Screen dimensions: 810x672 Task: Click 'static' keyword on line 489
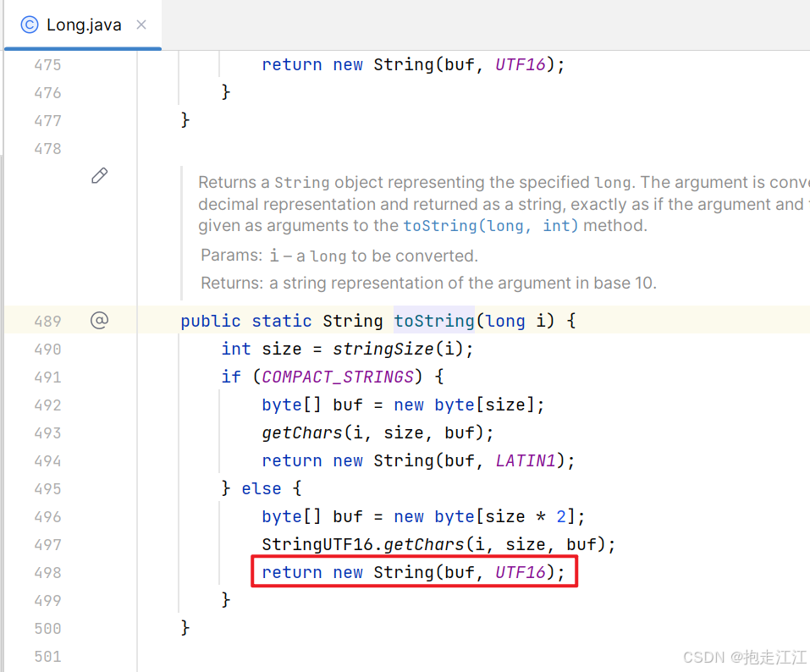pyautogui.click(x=282, y=322)
